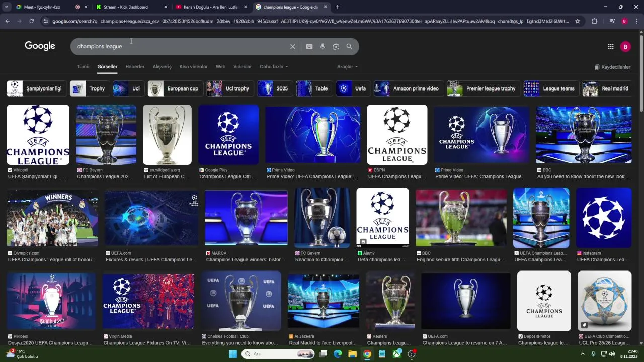Expand the Daha fazla dropdown
The image size is (644, 362).
click(274, 67)
